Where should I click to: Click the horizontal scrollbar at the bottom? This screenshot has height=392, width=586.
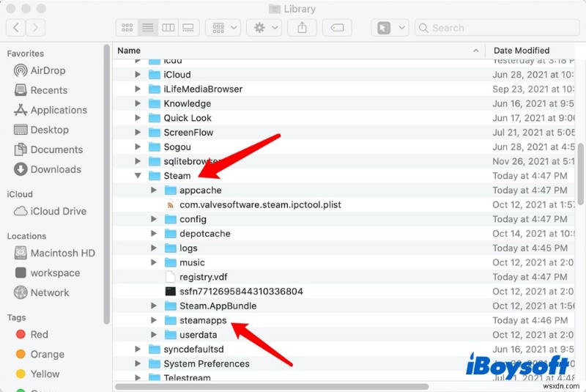click(272, 386)
